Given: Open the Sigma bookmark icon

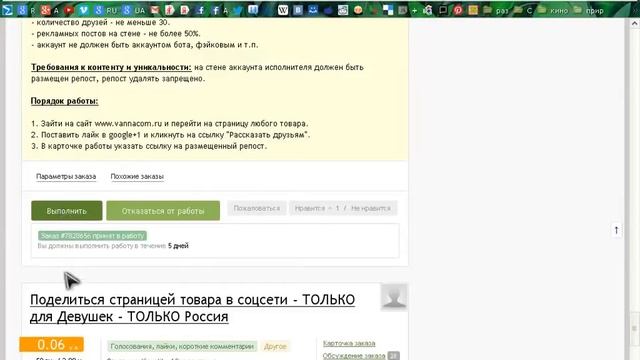Looking at the screenshot, I should [x=7, y=9].
